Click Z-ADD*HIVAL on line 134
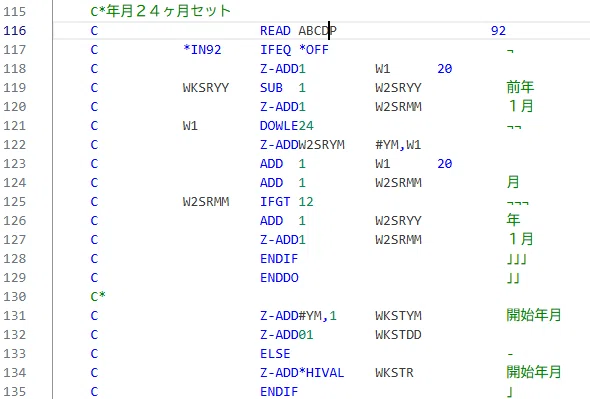590x399 pixels. 302,372
